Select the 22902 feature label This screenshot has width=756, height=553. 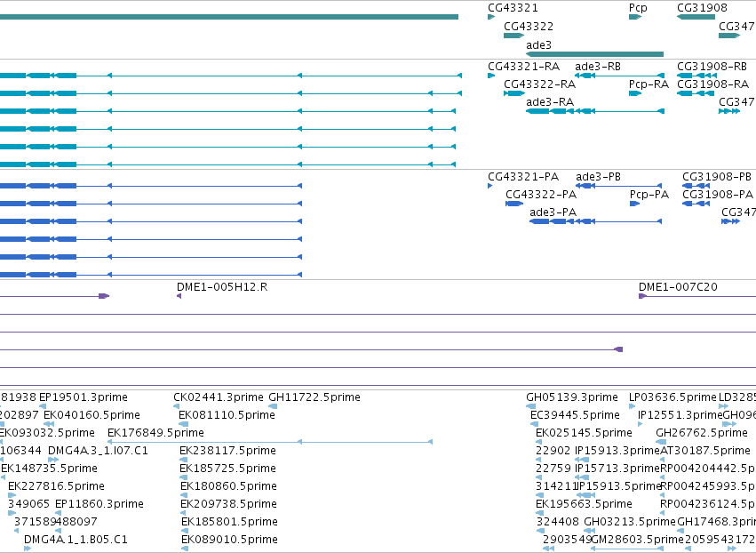click(553, 451)
